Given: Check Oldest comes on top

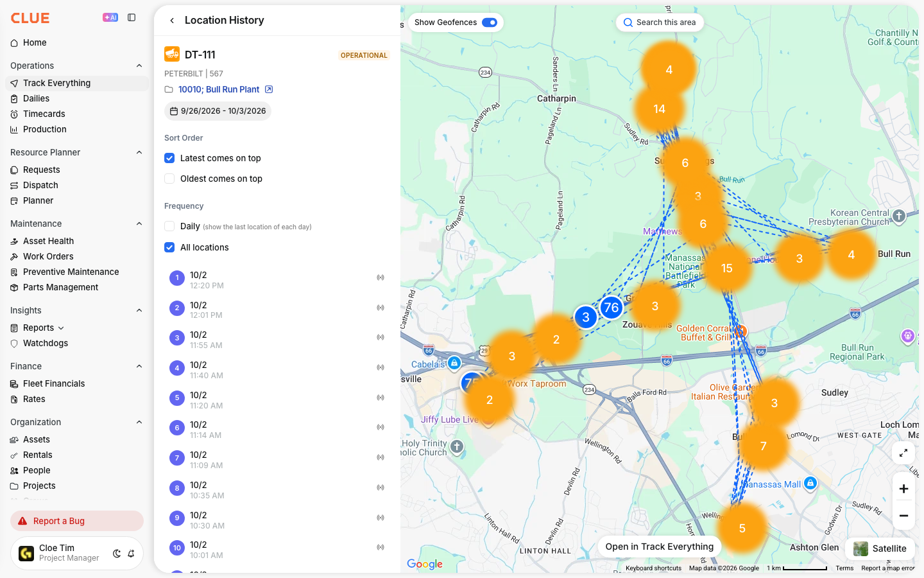Looking at the screenshot, I should [x=169, y=179].
